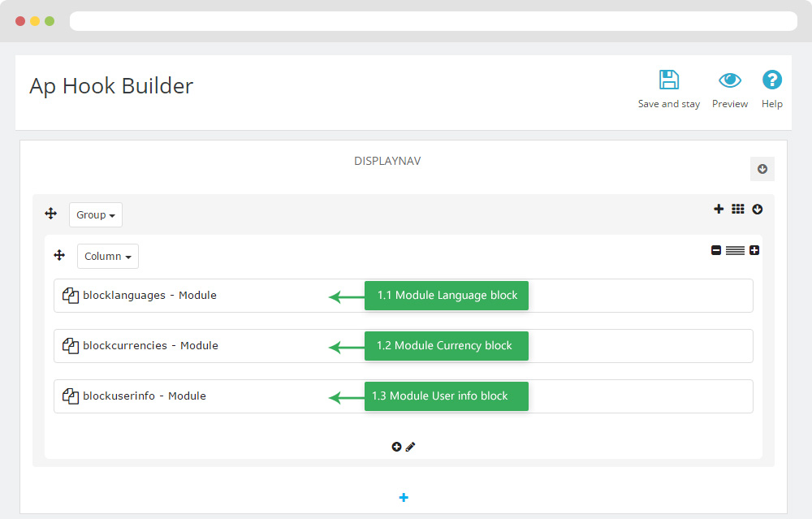Image resolution: width=812 pixels, height=519 pixels.
Task: Click the DISPLAYNAV hook title
Action: click(x=387, y=161)
